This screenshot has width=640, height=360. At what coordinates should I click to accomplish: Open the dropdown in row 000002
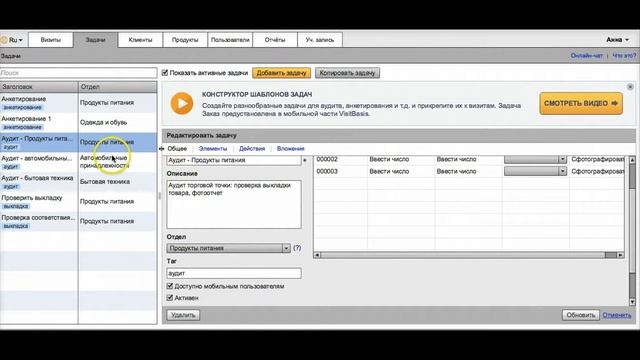(535, 160)
